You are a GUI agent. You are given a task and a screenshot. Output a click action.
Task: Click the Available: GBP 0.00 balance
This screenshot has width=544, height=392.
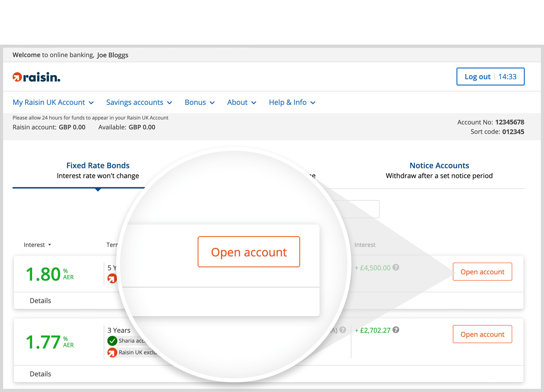(127, 127)
